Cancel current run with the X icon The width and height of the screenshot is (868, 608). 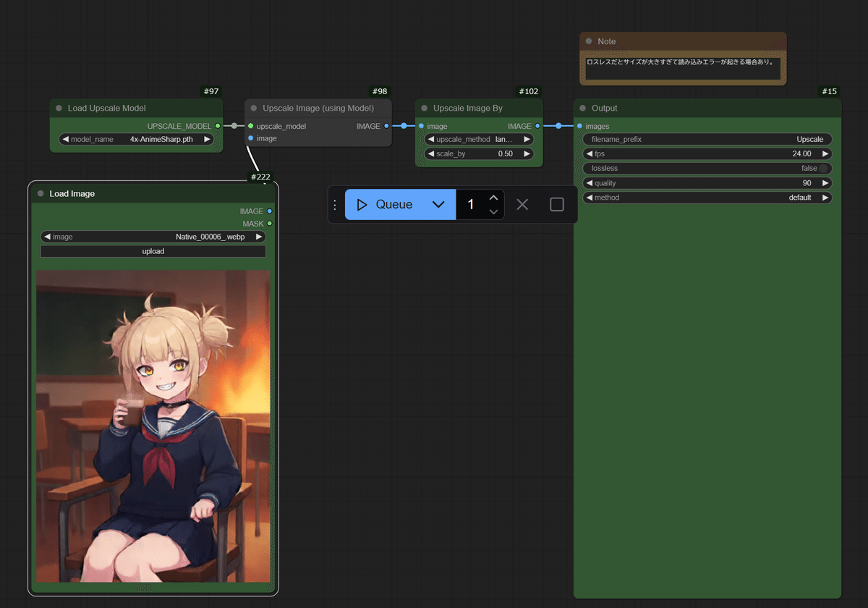pos(522,205)
